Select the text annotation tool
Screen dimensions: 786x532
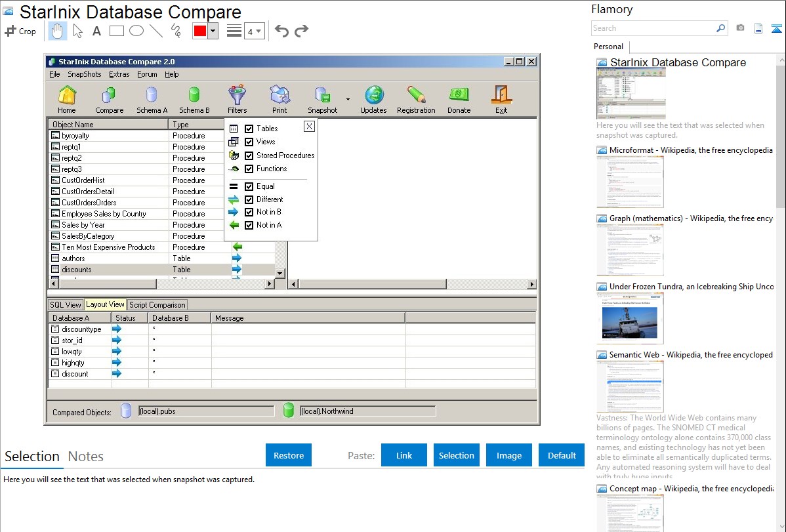[96, 31]
